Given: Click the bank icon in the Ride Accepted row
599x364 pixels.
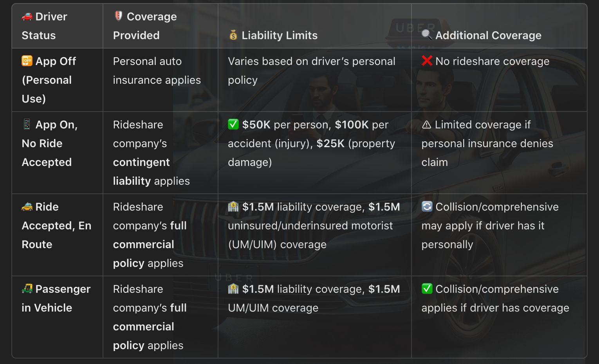Looking at the screenshot, I should 233,207.
